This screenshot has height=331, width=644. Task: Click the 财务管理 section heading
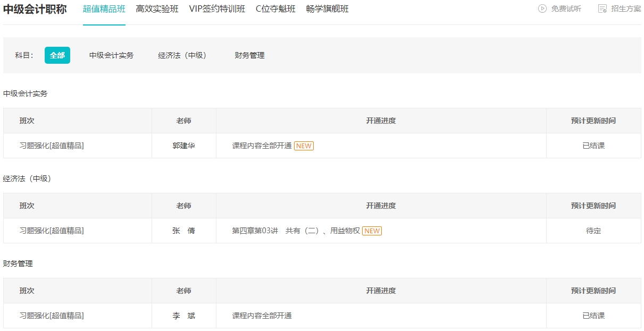pyautogui.click(x=18, y=264)
